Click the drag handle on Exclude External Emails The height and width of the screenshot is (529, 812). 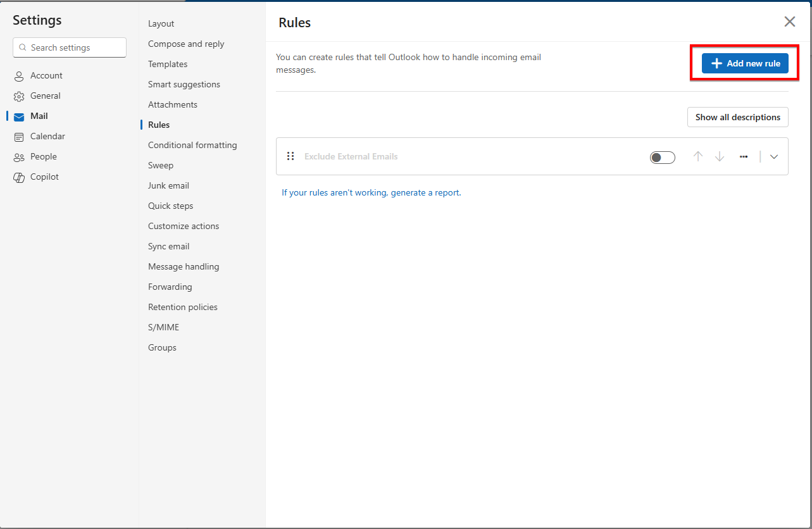coord(290,156)
